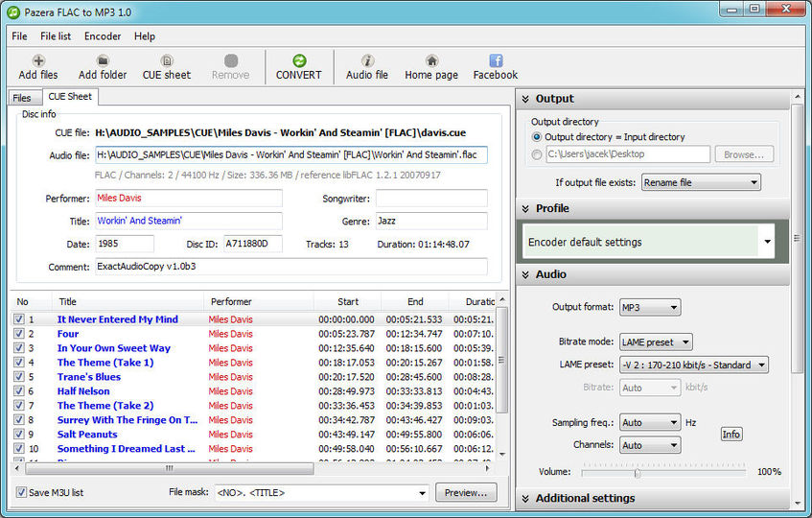Sort by the Start column header
This screenshot has width=812, height=518.
[x=347, y=301]
